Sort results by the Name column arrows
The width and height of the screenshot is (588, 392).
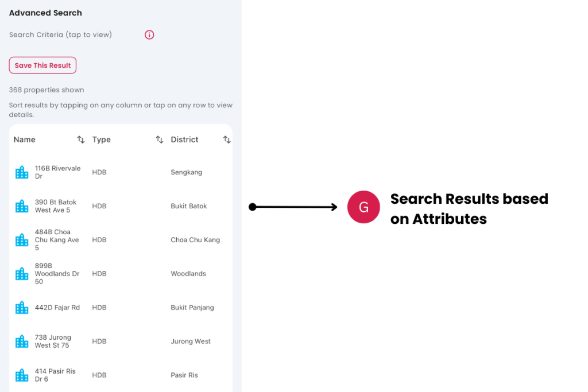pyautogui.click(x=81, y=140)
